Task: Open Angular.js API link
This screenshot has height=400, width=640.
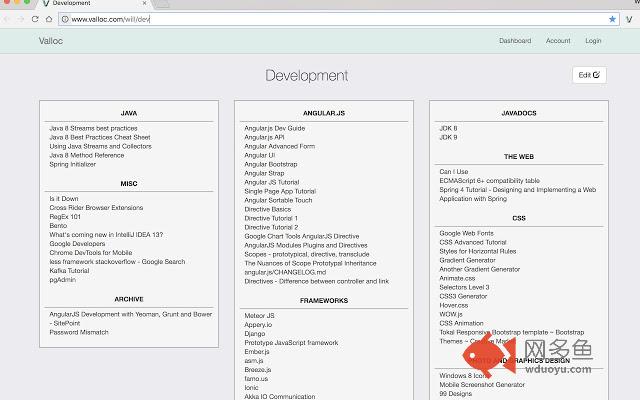Action: 264,137
